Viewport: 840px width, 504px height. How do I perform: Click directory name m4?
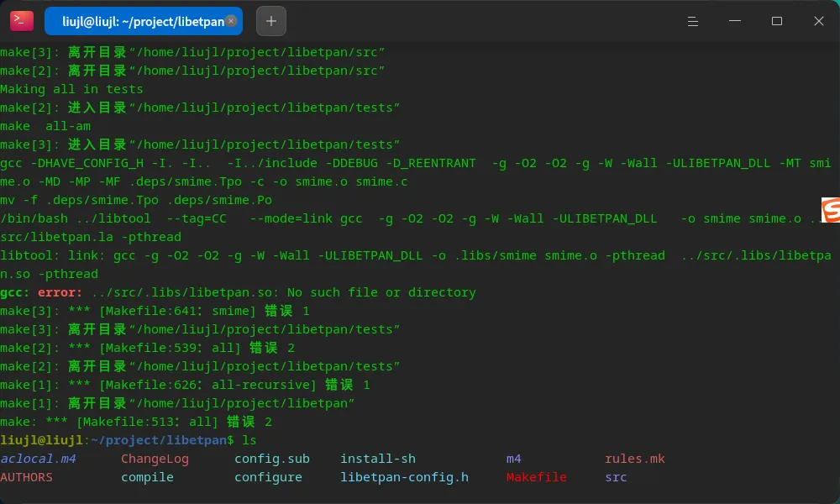click(514, 459)
